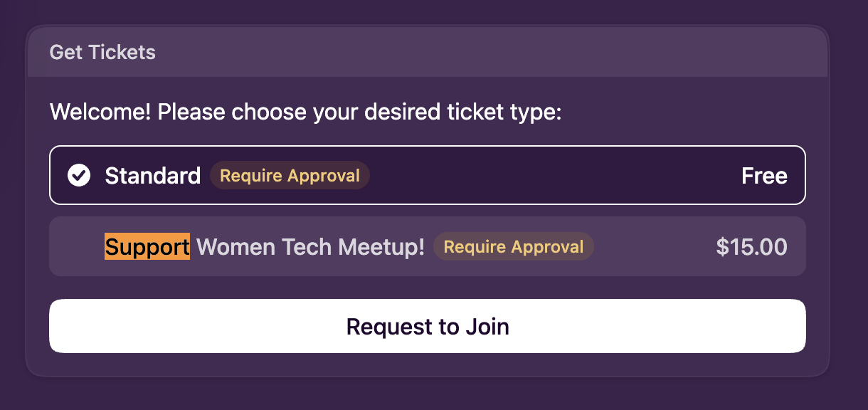The width and height of the screenshot is (868, 410).
Task: Click Require Approval badge on $15.00 ticket
Action: pos(513,247)
